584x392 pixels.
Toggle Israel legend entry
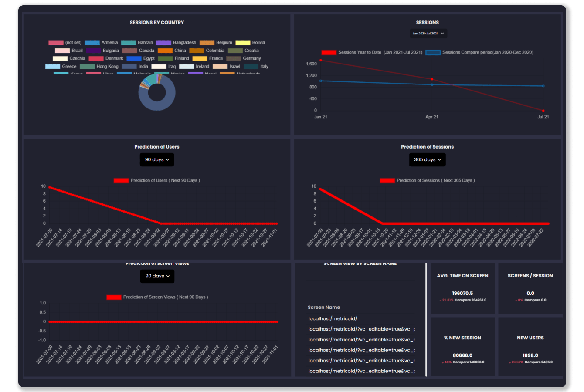coord(226,67)
